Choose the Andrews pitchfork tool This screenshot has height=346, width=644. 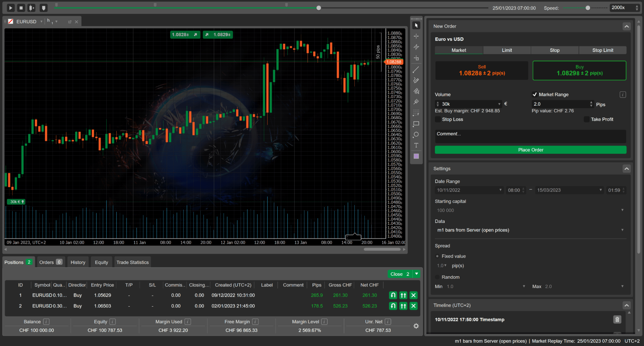[416, 102]
